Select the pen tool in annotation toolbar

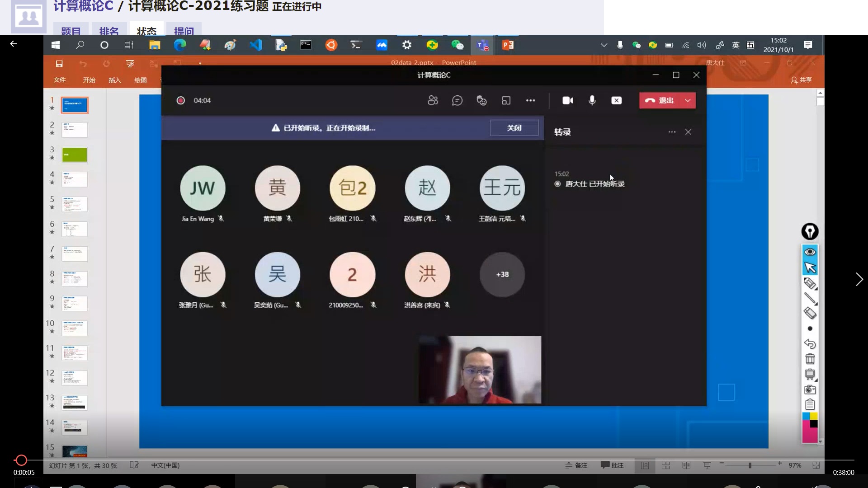point(810,283)
